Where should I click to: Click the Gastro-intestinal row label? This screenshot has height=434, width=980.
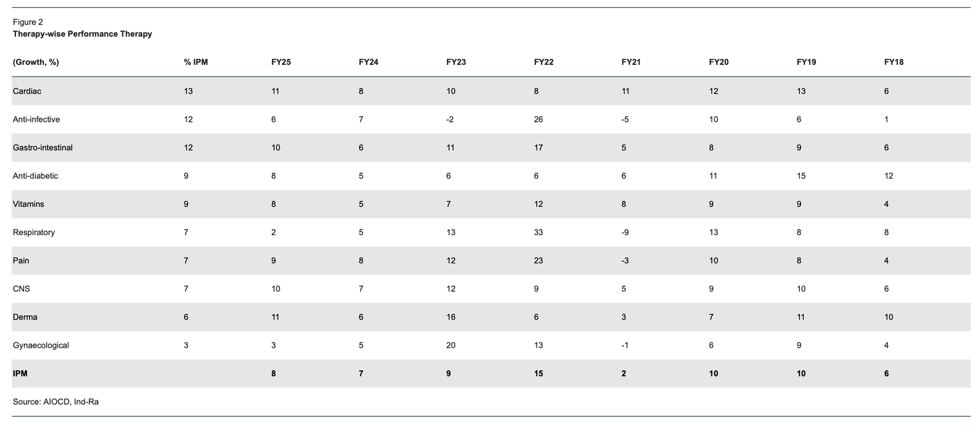pos(43,148)
